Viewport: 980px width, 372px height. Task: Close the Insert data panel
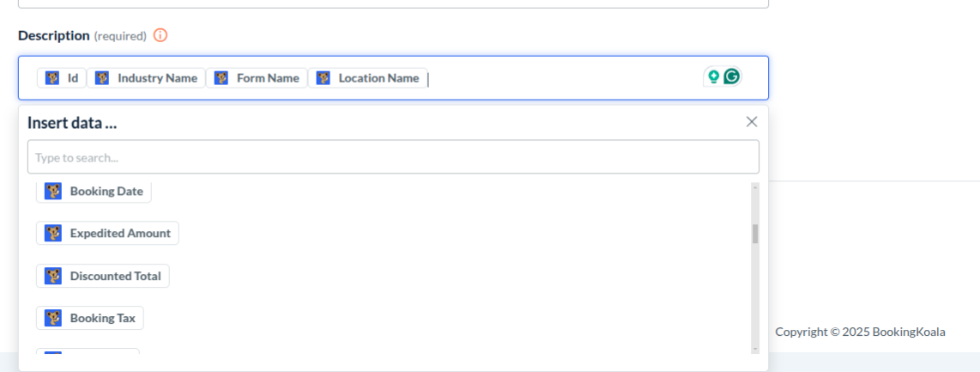[x=752, y=122]
